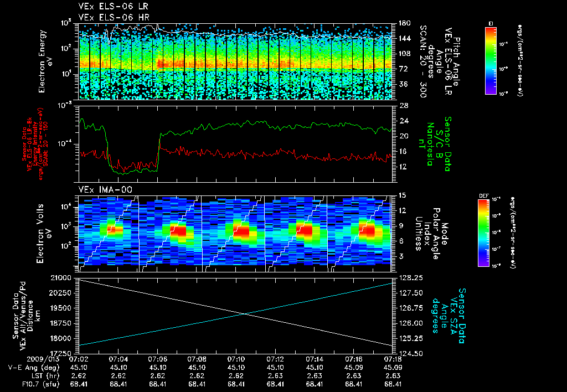Select the 'VEx ELS-06 HR' title text
Image resolution: width=567 pixels, height=392 pixels.
[x=114, y=17]
